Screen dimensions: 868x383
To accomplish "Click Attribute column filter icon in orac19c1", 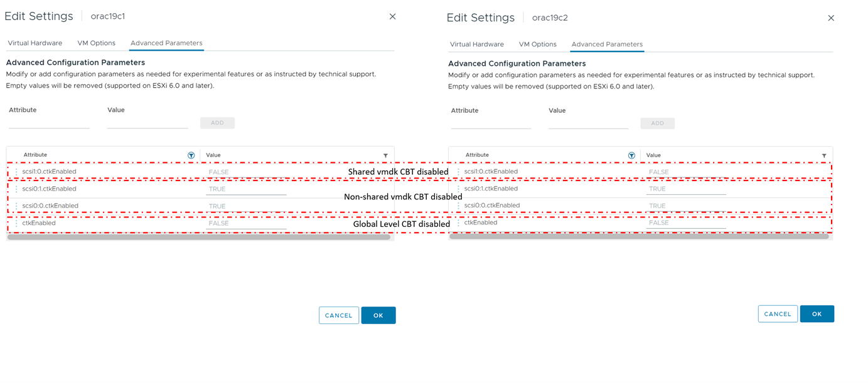I will pos(191,155).
